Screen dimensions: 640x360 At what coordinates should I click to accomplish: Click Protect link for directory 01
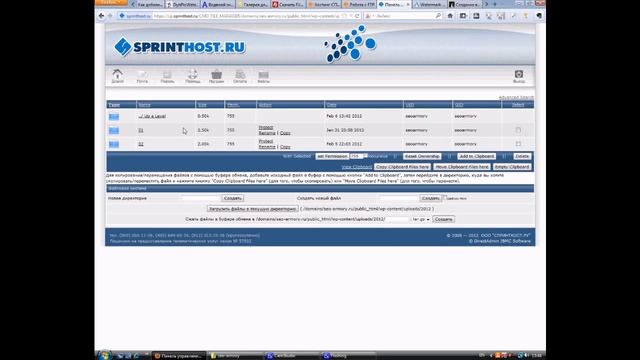click(x=266, y=127)
